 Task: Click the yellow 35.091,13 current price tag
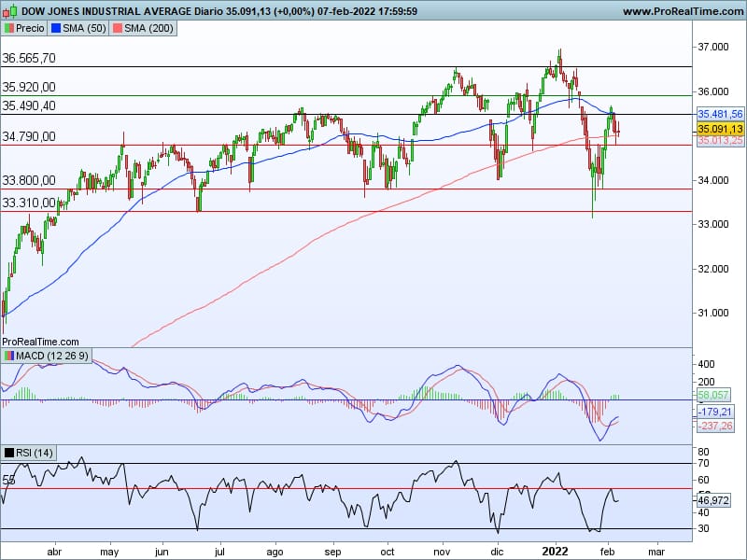click(x=720, y=129)
